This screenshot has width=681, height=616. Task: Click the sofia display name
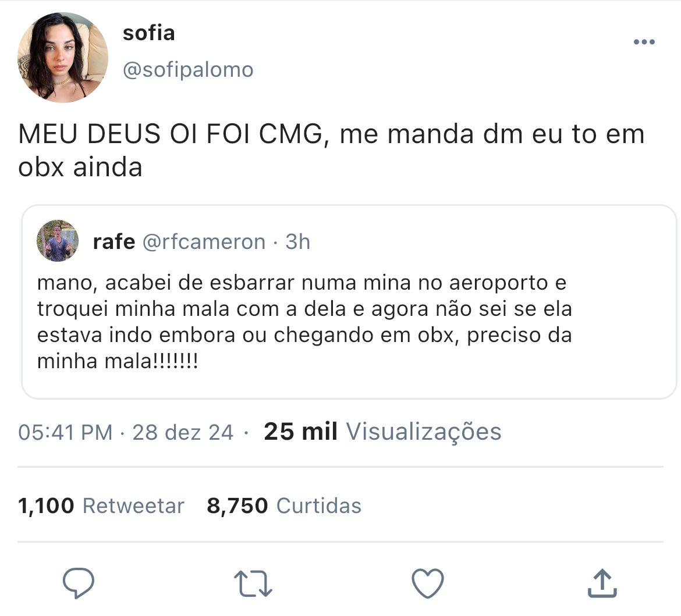[149, 33]
